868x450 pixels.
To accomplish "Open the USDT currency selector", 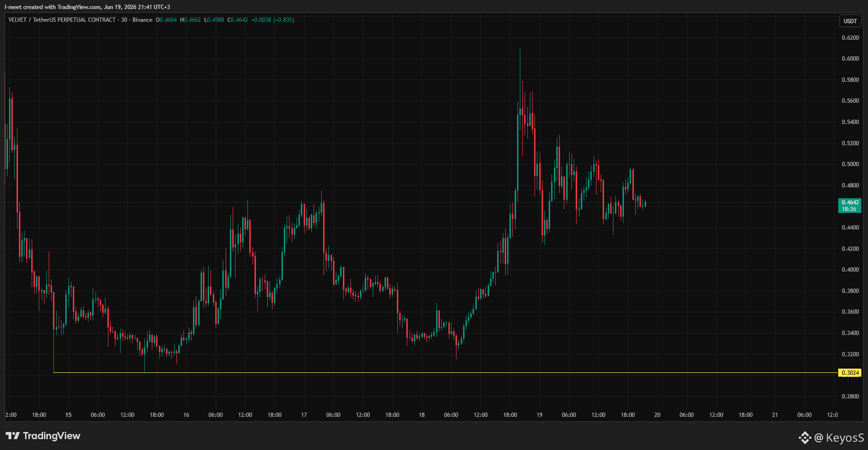I will click(850, 21).
